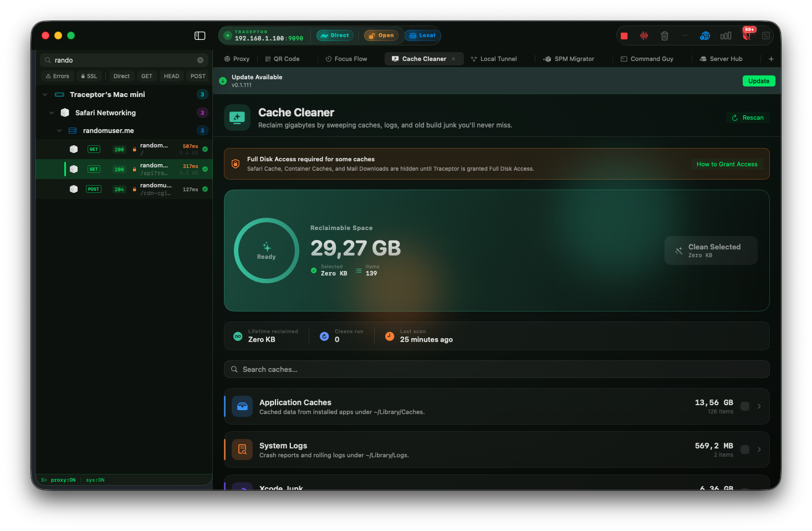Click the Cache Cleaner header icon
The height and width of the screenshot is (531, 812).
pyautogui.click(x=237, y=118)
